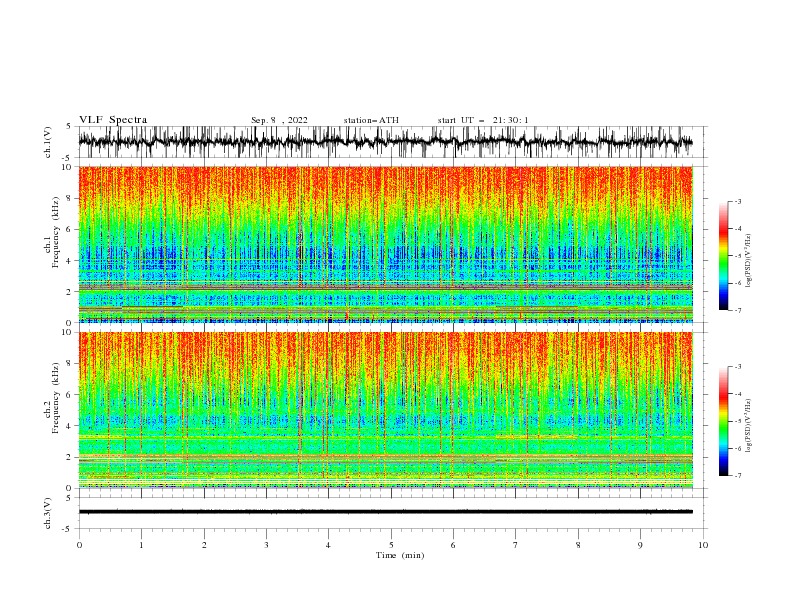The width and height of the screenshot is (792, 612).
Task: Click time axis tick label "5"
Action: tap(391, 545)
